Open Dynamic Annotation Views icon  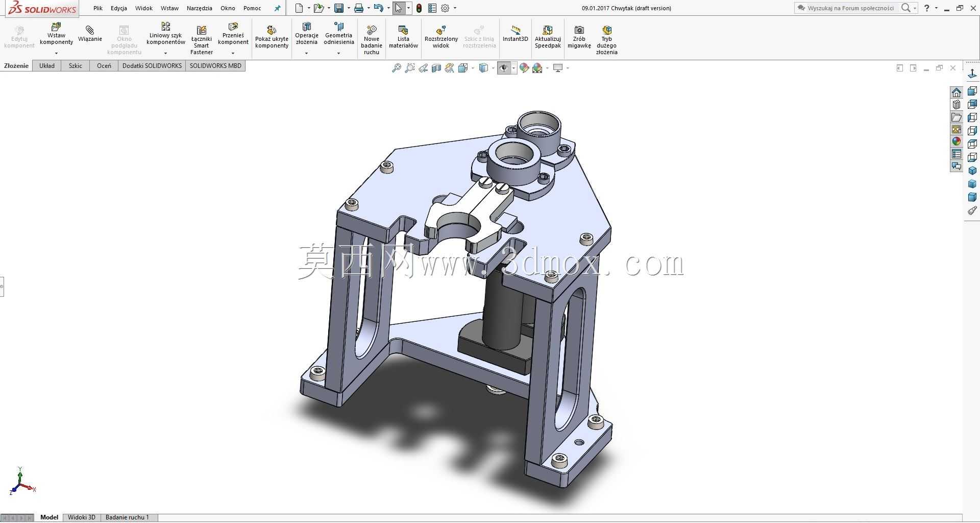pos(450,68)
